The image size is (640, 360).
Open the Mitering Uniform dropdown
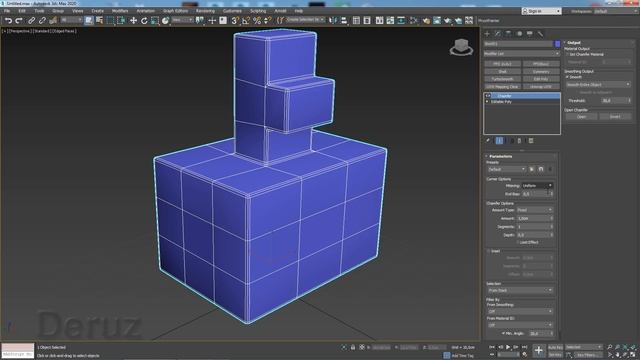537,186
